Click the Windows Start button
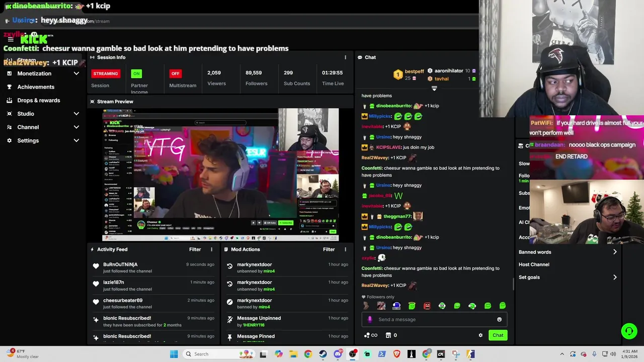 point(174,354)
